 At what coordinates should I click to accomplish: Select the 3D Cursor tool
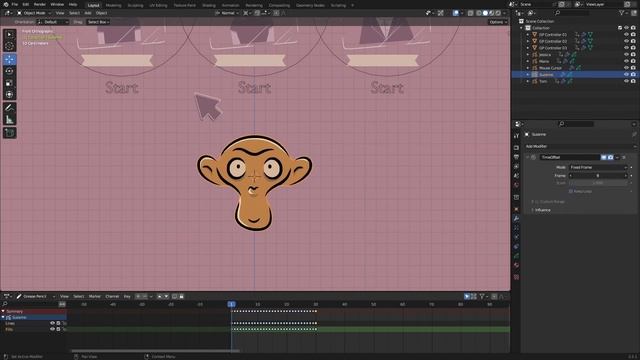point(9,47)
